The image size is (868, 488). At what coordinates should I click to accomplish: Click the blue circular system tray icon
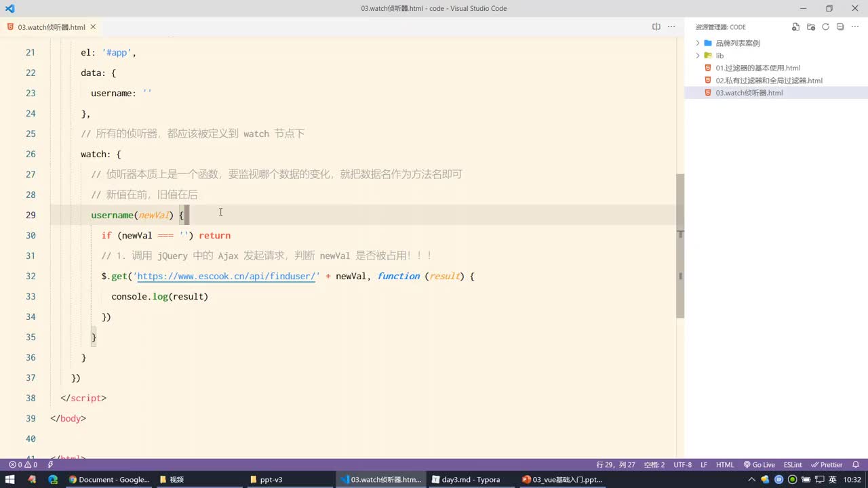coord(778,479)
